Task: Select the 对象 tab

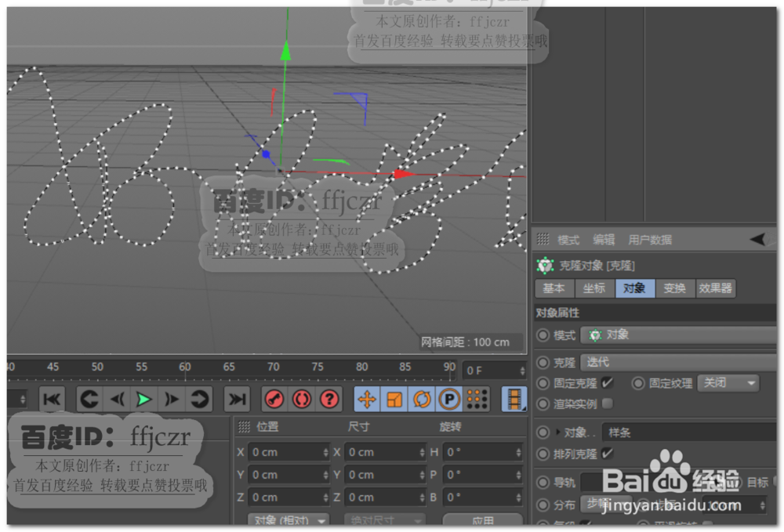Action: point(634,288)
